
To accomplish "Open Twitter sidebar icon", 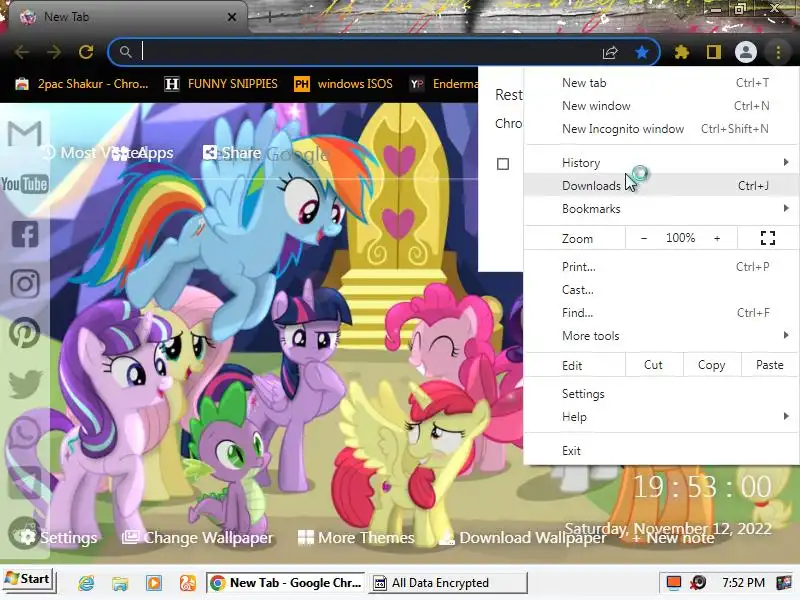I will pyautogui.click(x=25, y=384).
